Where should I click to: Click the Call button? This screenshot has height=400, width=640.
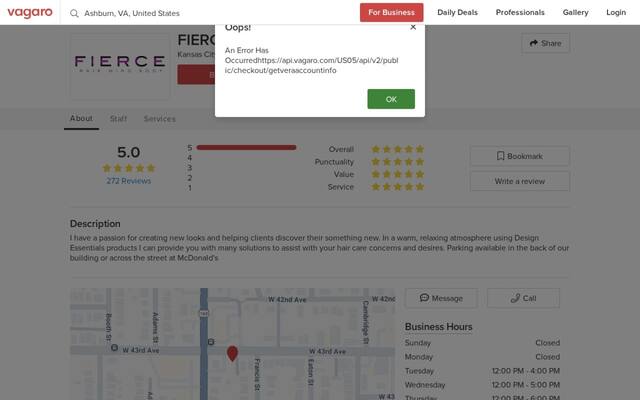[x=523, y=298]
